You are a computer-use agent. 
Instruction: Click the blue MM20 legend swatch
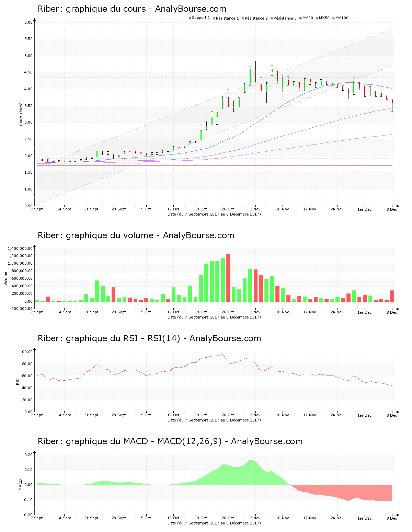click(300, 18)
